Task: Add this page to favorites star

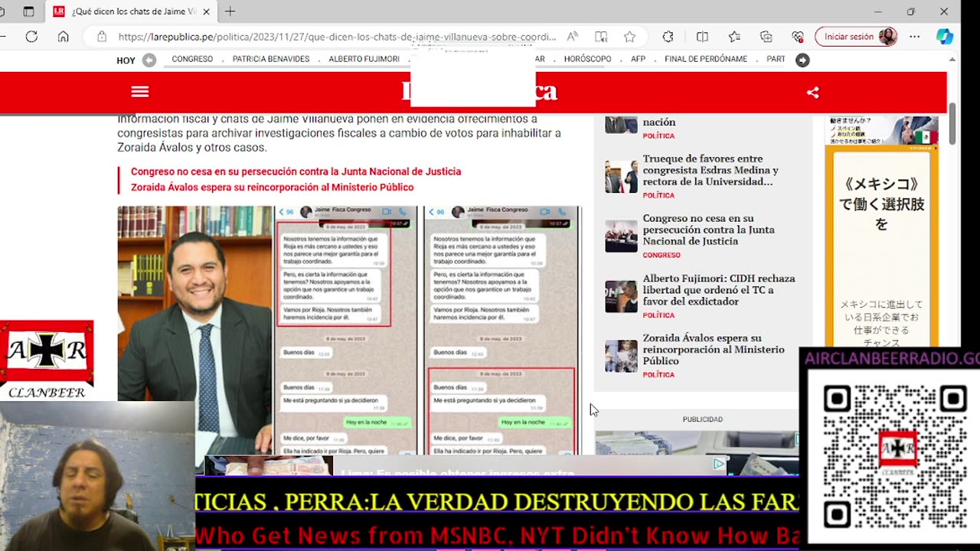Action: pos(629,37)
